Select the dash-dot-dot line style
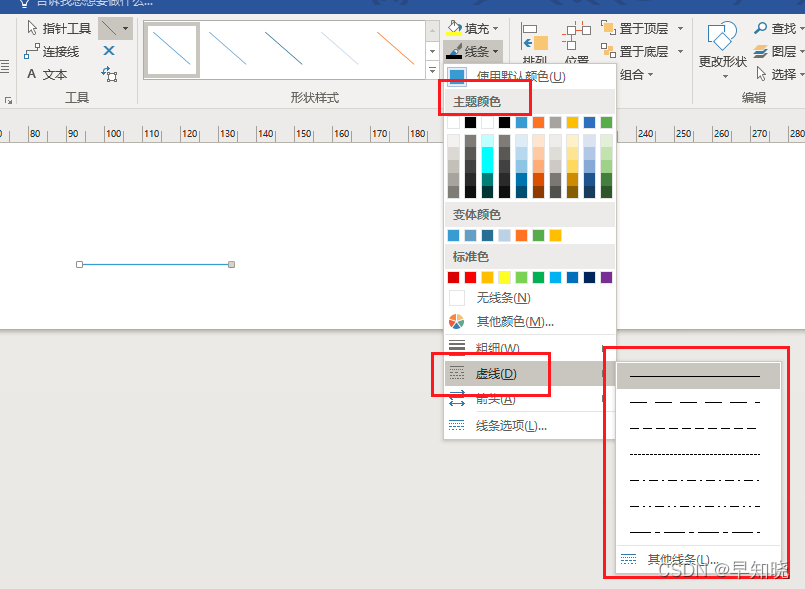 tap(698, 506)
